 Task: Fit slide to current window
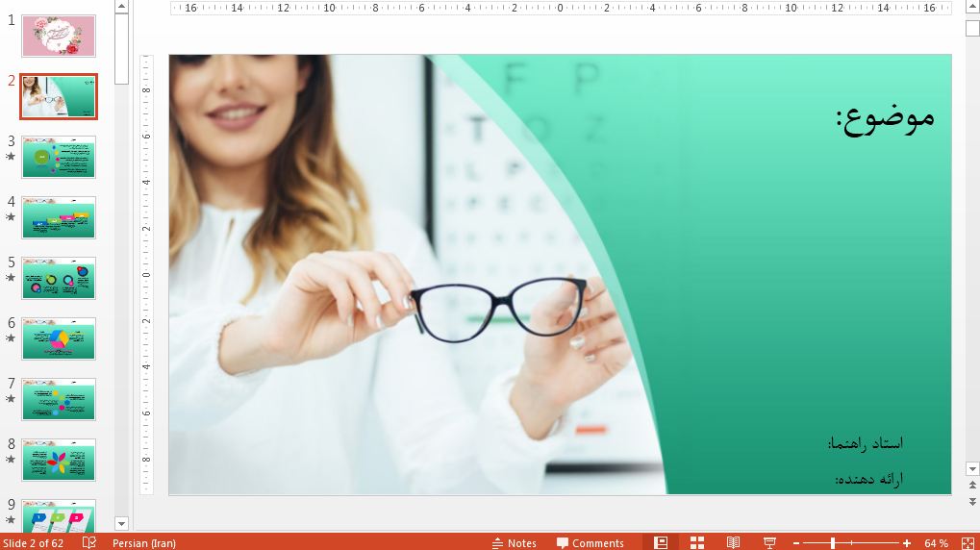[x=967, y=543]
